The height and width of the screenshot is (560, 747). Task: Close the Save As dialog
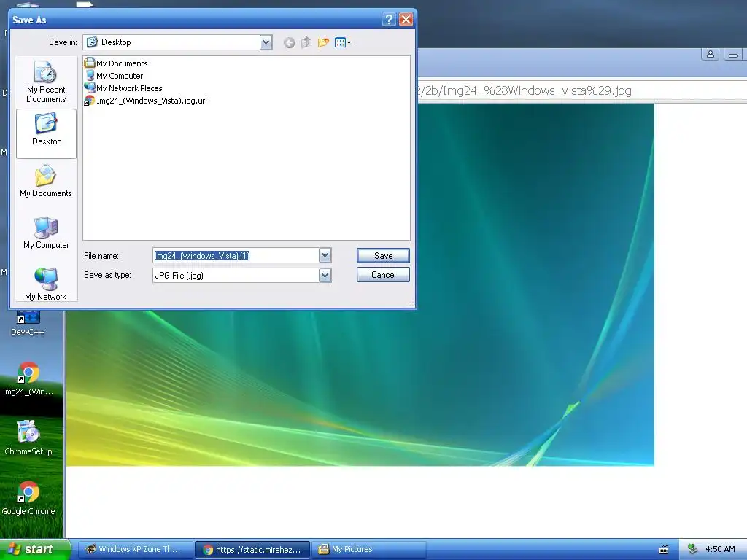[406, 20]
